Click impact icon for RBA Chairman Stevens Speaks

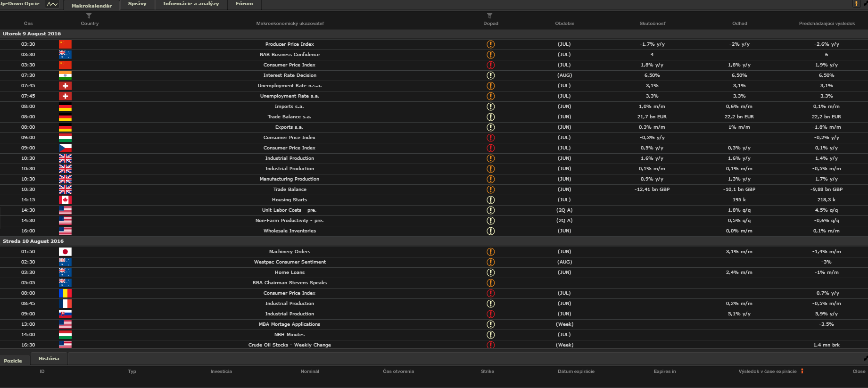pos(490,283)
